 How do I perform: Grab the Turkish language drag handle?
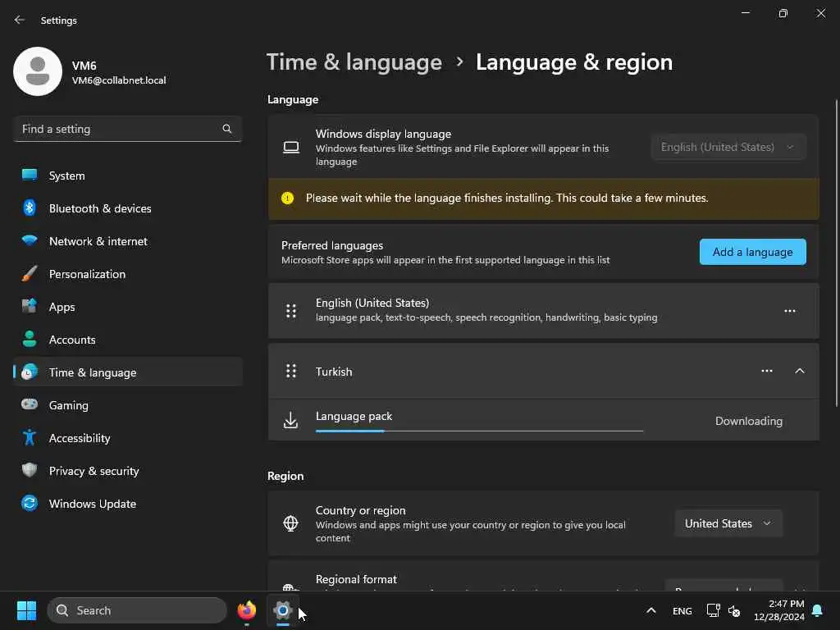(x=291, y=371)
